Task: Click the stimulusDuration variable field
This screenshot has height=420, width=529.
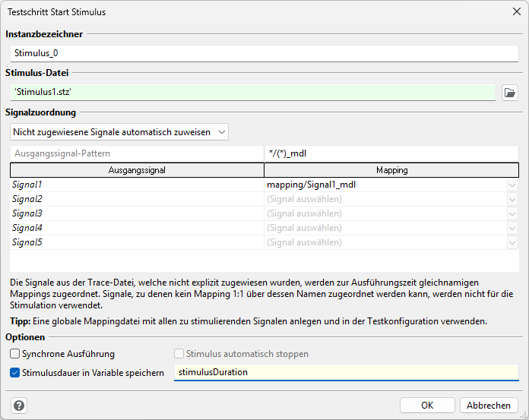Action: (x=347, y=372)
